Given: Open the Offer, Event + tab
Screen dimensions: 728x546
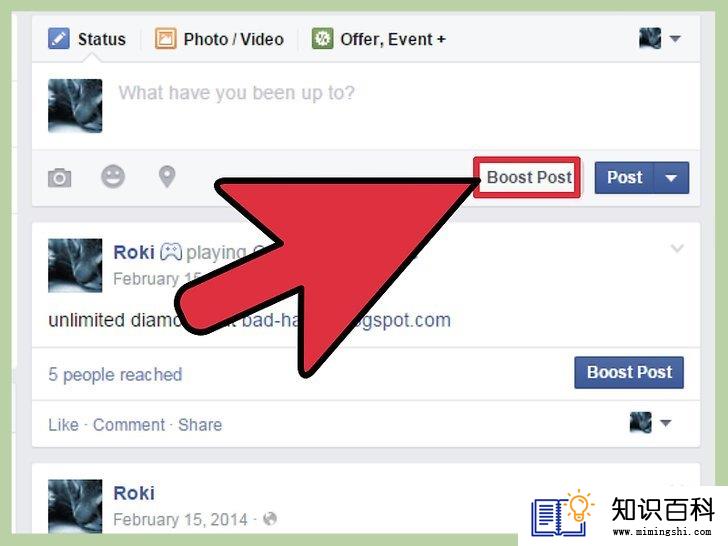Looking at the screenshot, I should click(379, 39).
